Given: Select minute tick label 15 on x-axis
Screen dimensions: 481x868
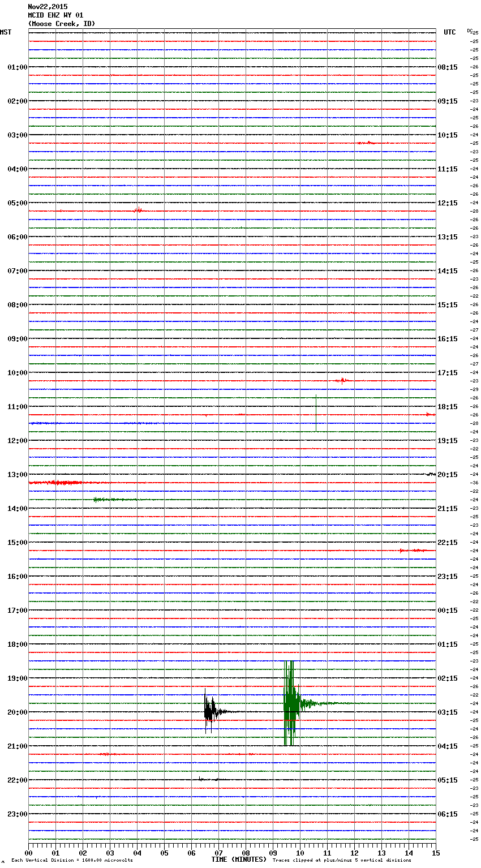Looking at the screenshot, I should click(436, 853).
